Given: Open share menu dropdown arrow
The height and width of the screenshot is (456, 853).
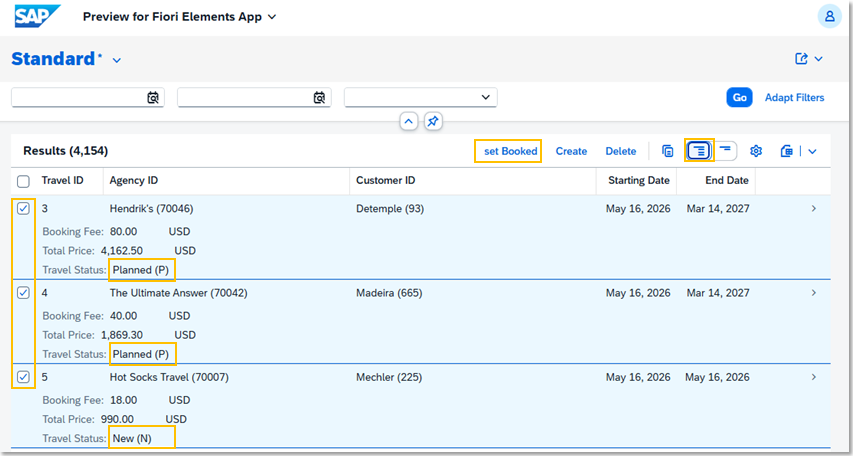Looking at the screenshot, I should (x=818, y=59).
